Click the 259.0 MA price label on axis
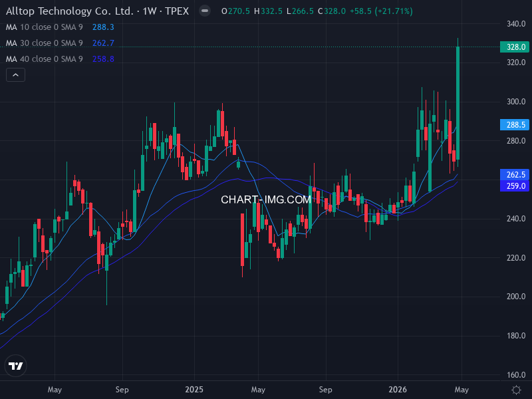The image size is (532, 399). [x=515, y=186]
